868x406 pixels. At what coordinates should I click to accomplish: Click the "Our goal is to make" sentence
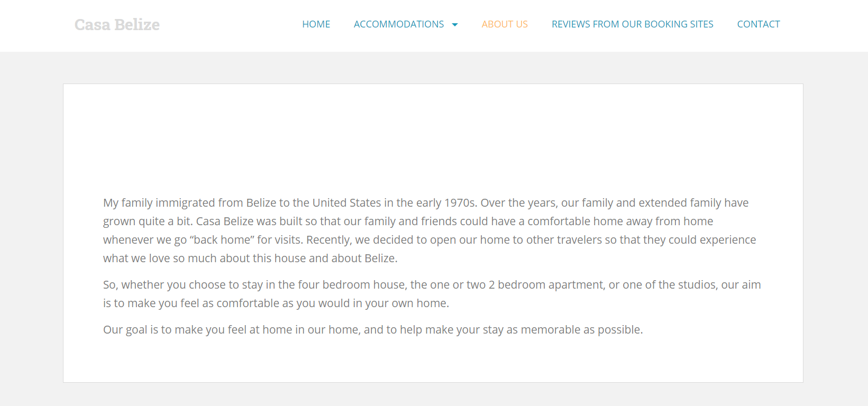click(x=372, y=330)
